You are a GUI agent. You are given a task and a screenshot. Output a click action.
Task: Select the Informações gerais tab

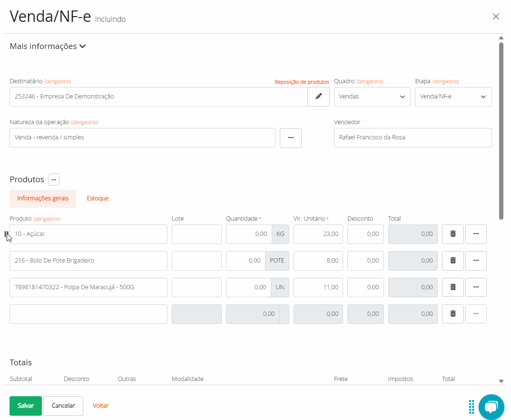43,198
